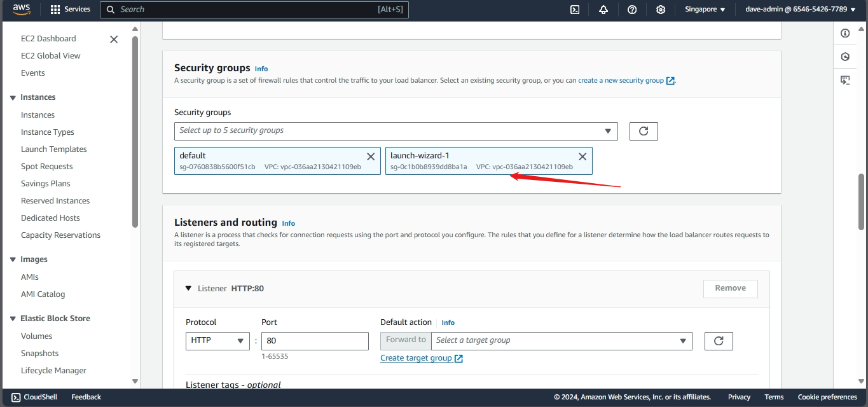Open settings gear in top bar
Screen dimensions: 868x407
click(x=661, y=10)
